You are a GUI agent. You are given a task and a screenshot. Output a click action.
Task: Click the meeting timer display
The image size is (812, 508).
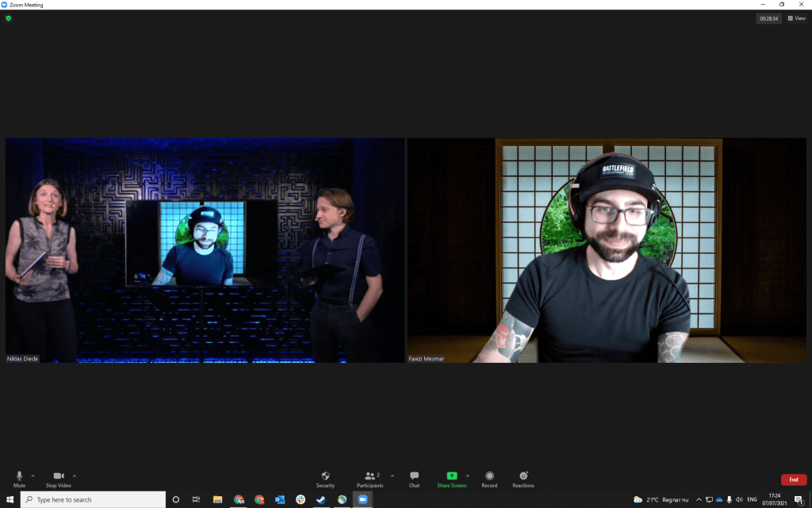768,17
